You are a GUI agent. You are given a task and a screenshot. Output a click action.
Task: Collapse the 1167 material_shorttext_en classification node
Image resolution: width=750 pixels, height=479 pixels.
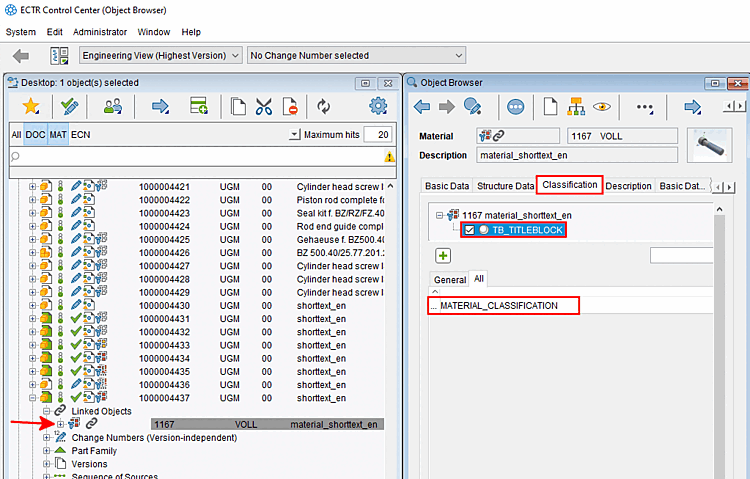coord(439,215)
